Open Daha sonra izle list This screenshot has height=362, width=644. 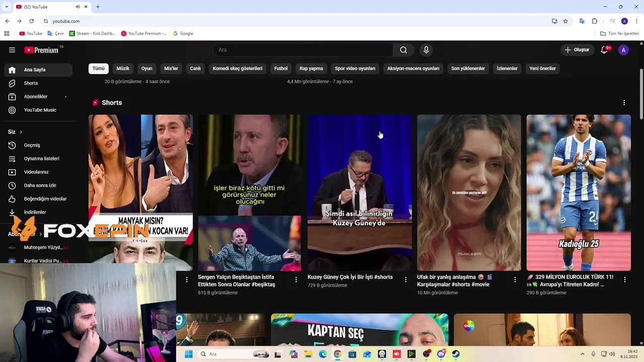pyautogui.click(x=38, y=186)
